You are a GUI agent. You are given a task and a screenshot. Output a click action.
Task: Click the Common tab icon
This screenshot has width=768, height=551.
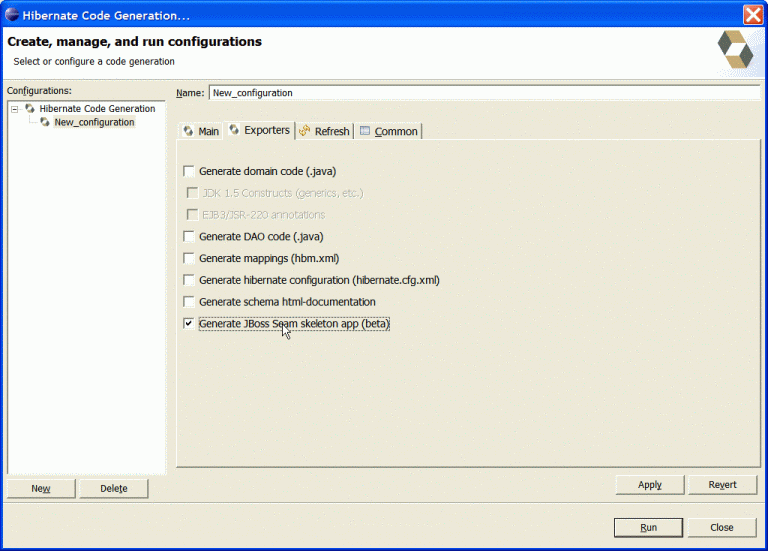tap(365, 131)
